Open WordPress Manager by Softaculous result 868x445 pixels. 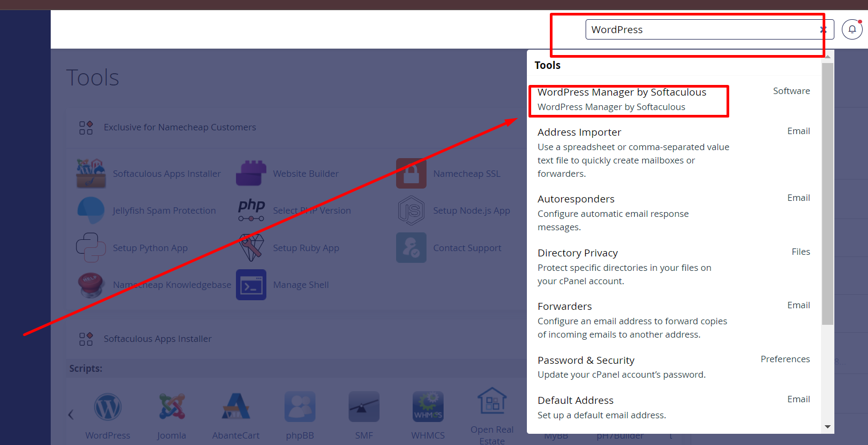[674, 99]
